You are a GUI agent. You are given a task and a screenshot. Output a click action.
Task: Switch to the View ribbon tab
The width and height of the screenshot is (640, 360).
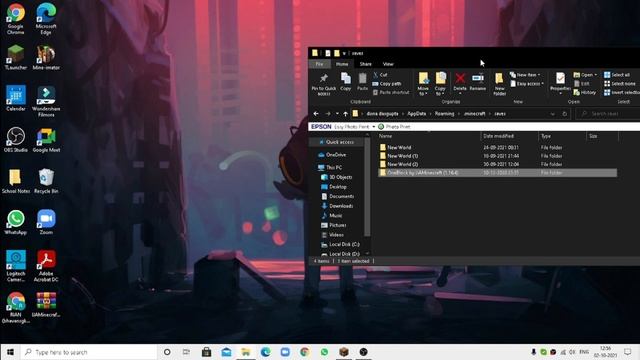[388, 64]
